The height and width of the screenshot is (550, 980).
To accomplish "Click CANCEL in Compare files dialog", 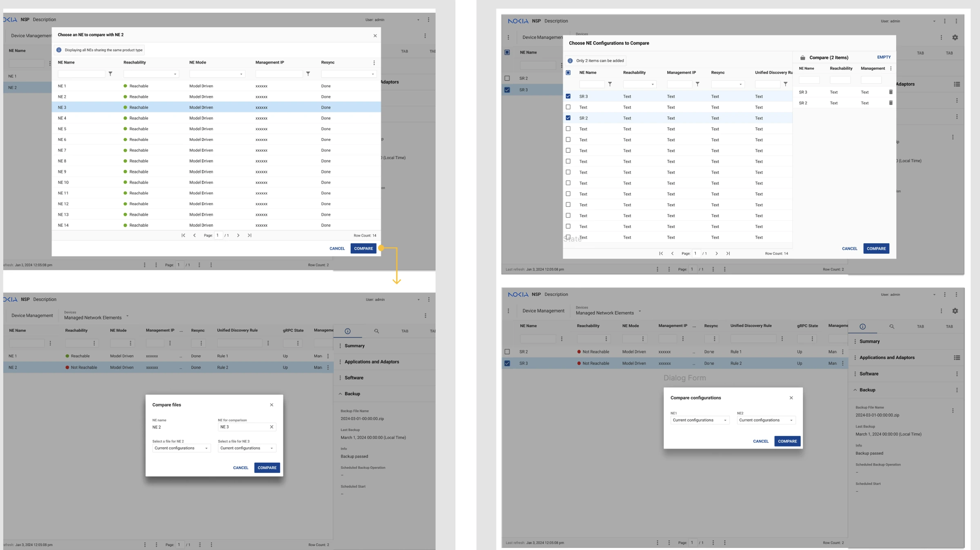I will [241, 468].
